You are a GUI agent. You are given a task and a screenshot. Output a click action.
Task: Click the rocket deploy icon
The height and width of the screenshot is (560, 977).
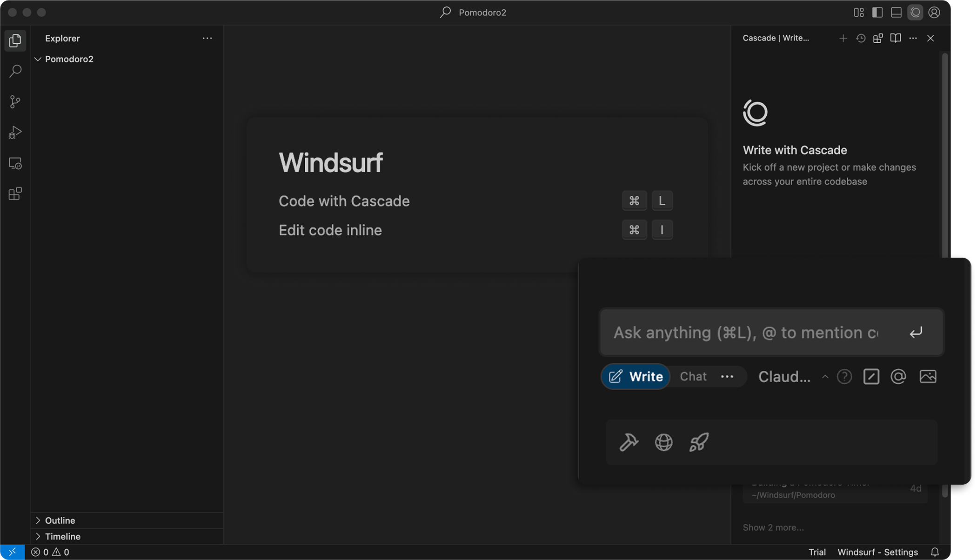[x=699, y=442]
